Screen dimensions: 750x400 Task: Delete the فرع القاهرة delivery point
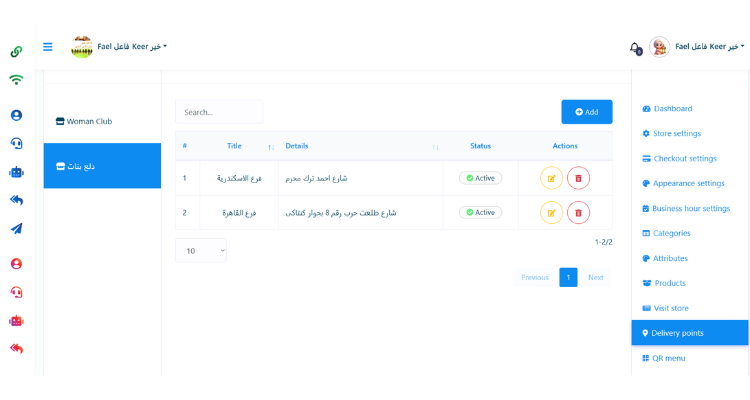point(578,212)
